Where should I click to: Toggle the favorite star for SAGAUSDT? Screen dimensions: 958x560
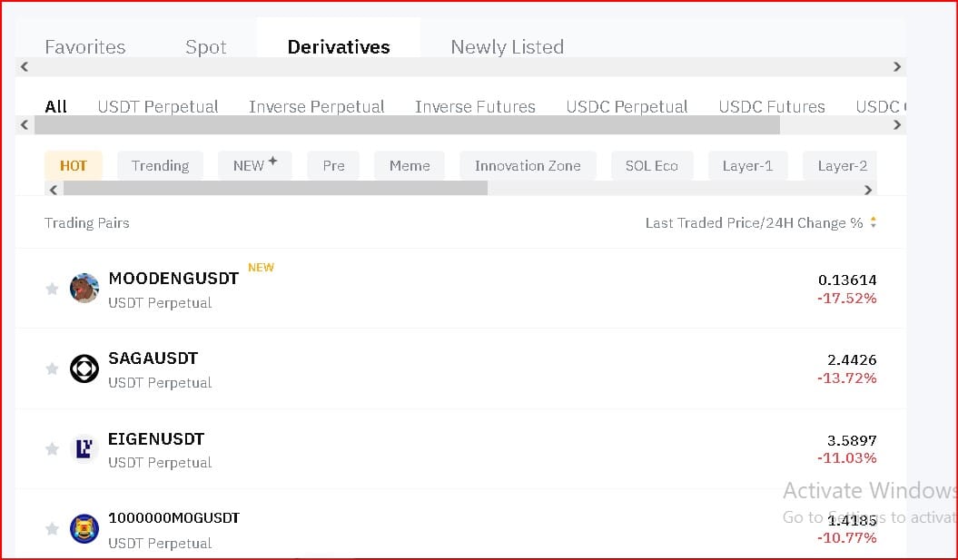coord(52,368)
